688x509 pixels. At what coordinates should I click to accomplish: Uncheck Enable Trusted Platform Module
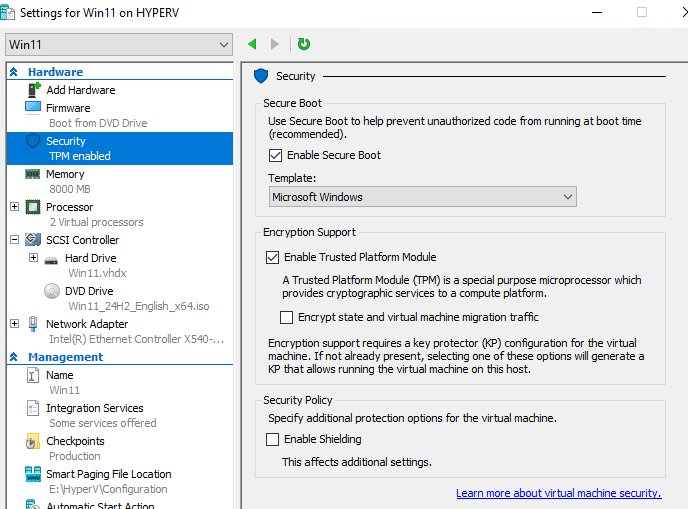[x=272, y=257]
